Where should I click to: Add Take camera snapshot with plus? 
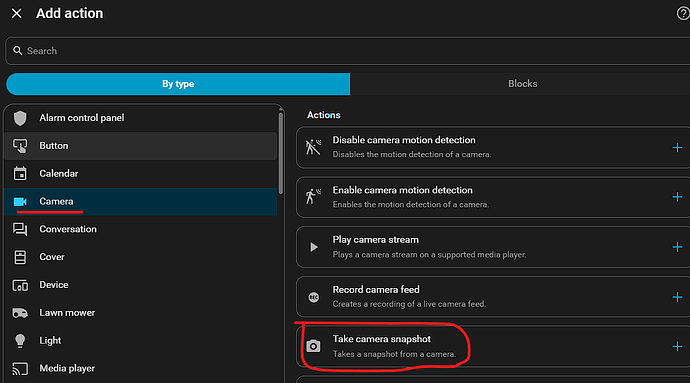pyautogui.click(x=677, y=346)
